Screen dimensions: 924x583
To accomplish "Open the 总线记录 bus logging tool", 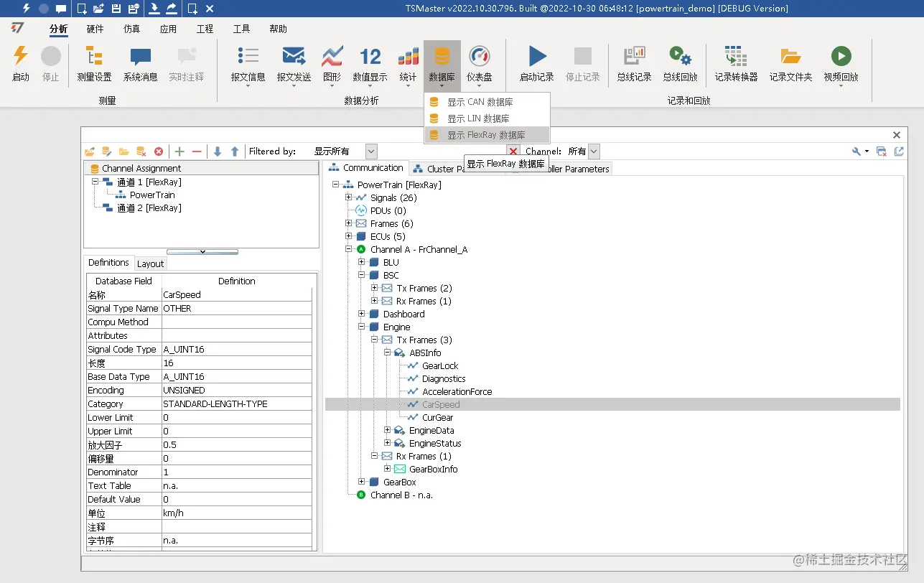I will pos(634,64).
